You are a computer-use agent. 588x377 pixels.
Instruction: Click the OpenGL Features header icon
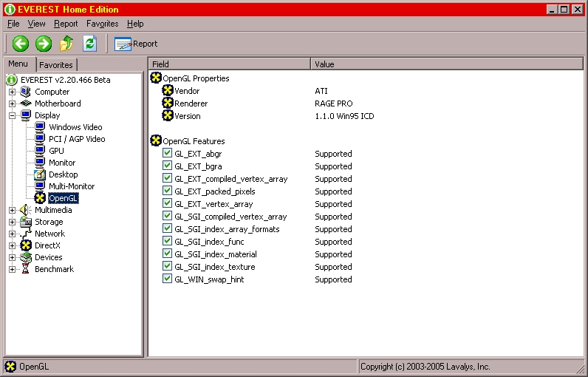point(156,140)
